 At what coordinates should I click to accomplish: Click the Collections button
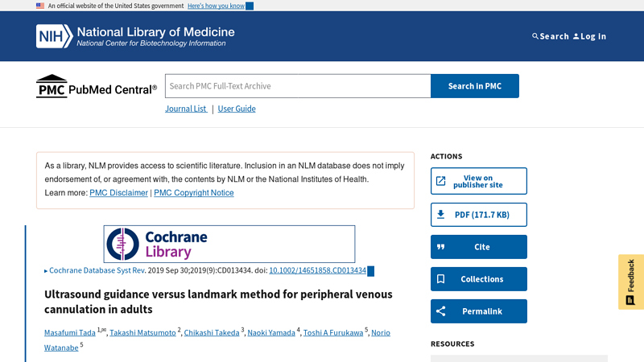point(479,279)
